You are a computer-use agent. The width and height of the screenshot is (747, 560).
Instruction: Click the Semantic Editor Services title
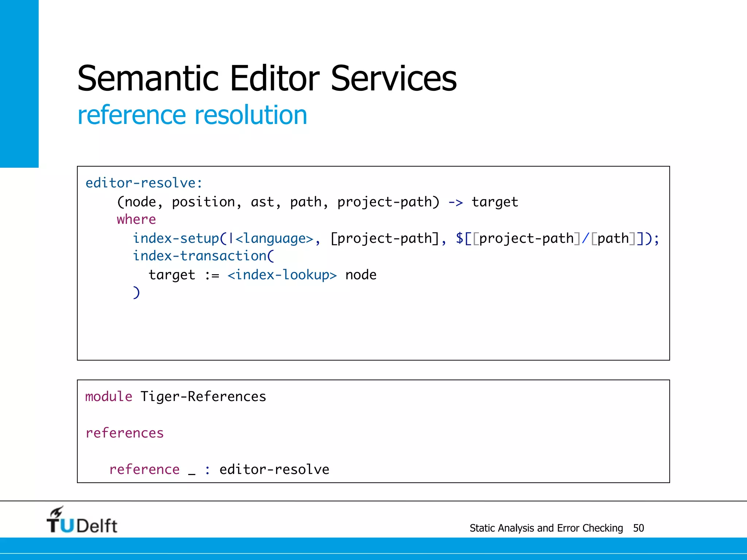pyautogui.click(x=267, y=78)
